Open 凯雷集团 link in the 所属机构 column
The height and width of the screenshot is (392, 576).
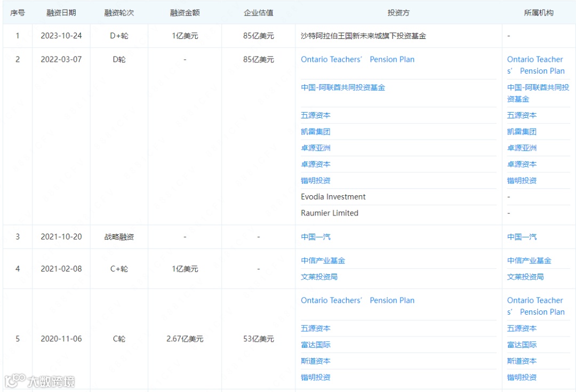pyautogui.click(x=522, y=132)
